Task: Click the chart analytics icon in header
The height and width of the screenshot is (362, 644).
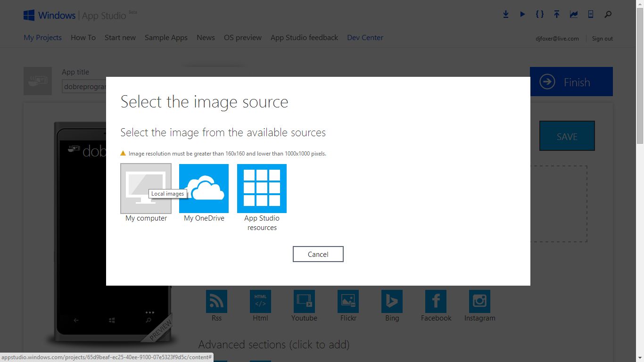Action: point(574,15)
